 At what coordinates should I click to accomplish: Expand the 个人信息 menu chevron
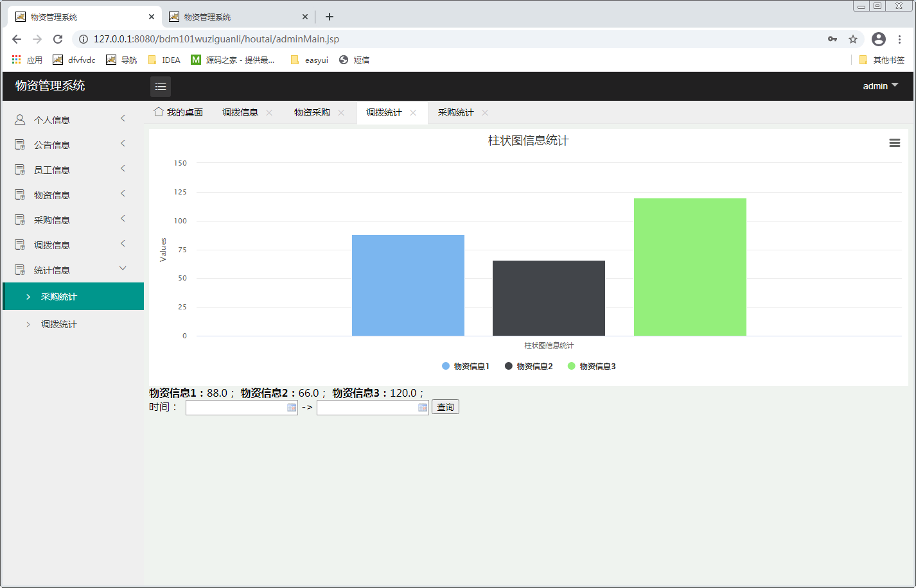click(123, 118)
